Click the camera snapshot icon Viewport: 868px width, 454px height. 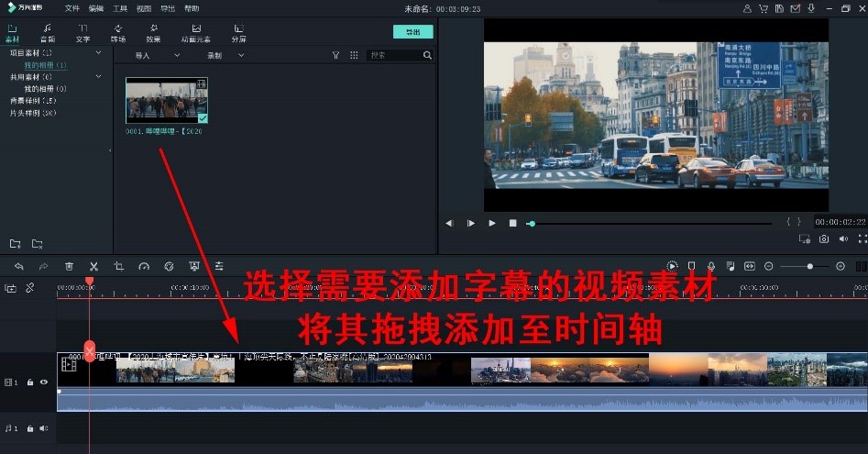click(824, 238)
